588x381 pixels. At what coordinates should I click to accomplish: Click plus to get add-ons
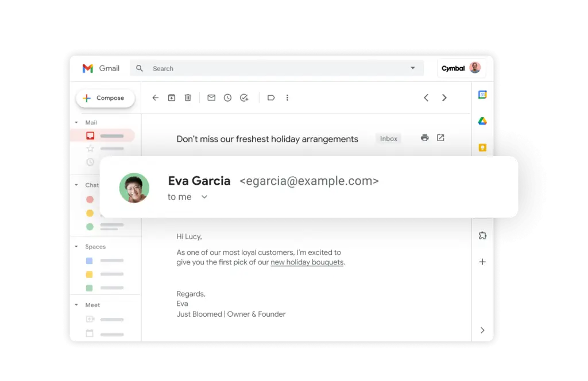[482, 262]
